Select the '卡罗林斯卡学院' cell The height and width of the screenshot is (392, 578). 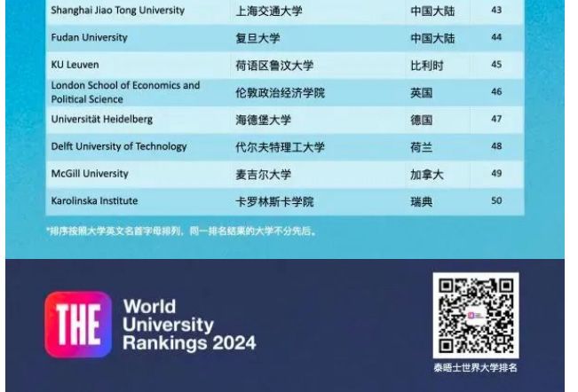[274, 201]
